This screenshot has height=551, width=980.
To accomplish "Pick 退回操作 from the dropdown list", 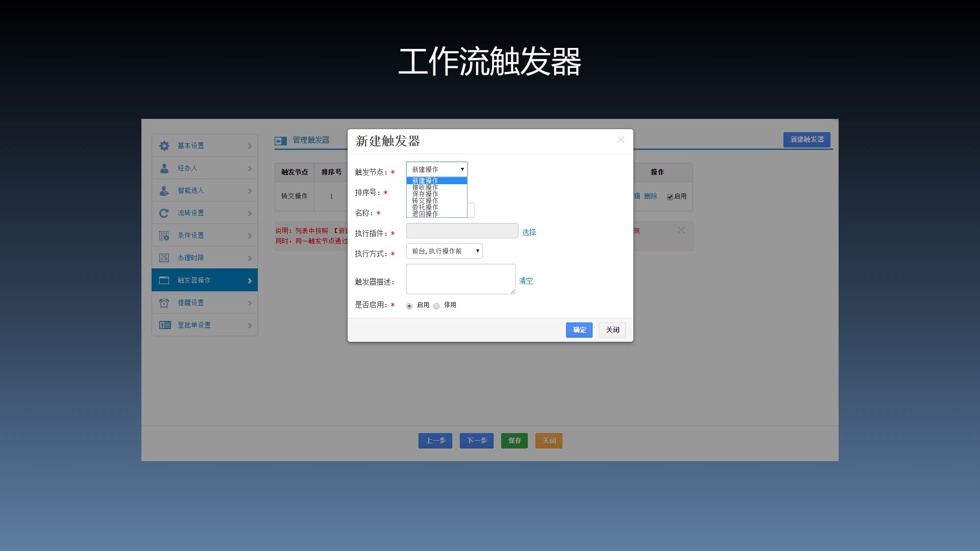I will (x=437, y=214).
